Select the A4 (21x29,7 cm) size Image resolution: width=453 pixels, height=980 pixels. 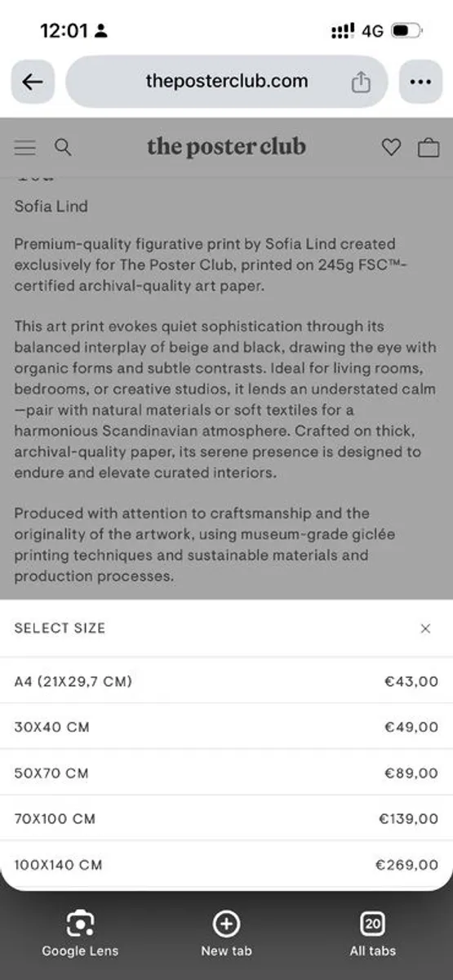pyautogui.click(x=226, y=681)
